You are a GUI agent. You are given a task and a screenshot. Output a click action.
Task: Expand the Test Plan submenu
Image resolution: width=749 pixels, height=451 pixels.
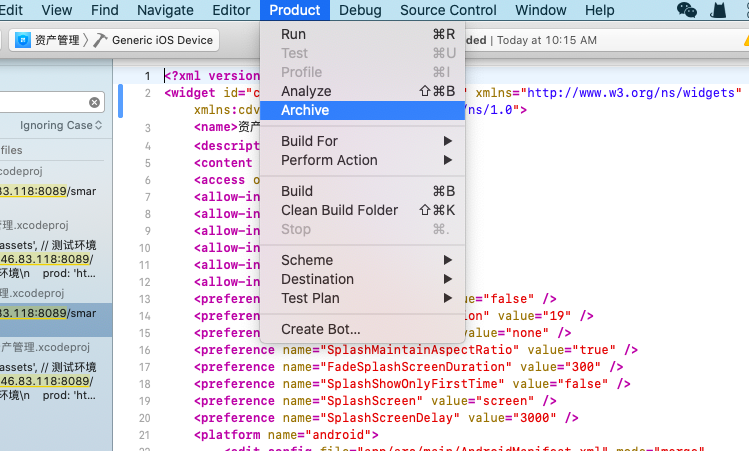[x=363, y=298]
